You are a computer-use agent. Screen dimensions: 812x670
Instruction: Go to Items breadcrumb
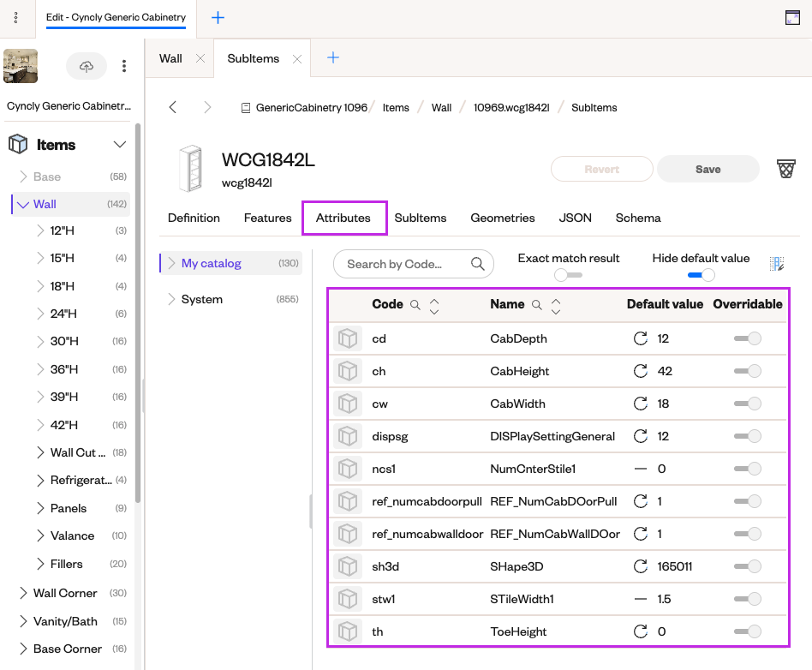[x=396, y=107]
